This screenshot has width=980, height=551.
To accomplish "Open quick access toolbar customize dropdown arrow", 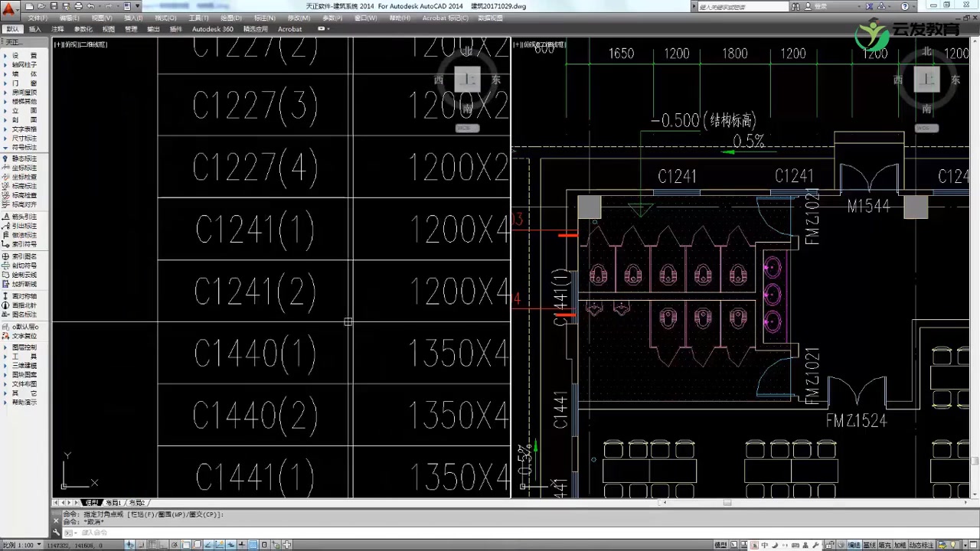I will [x=137, y=6].
